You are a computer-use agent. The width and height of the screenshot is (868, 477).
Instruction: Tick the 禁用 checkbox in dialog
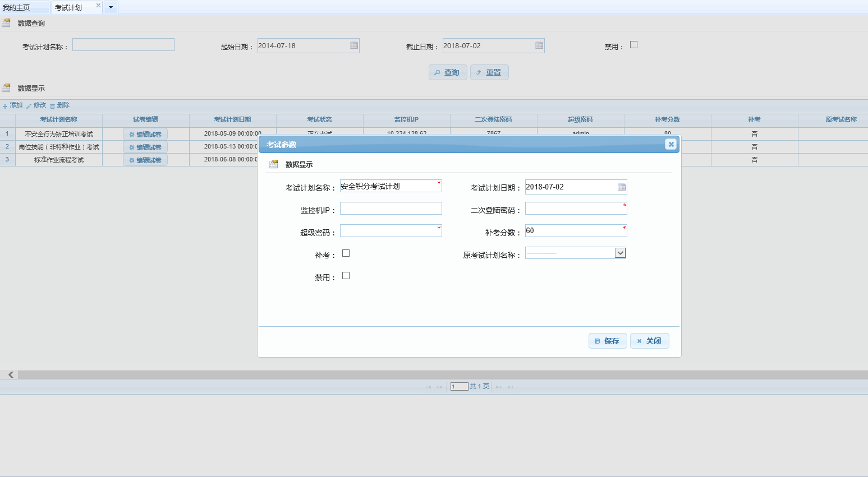click(346, 276)
